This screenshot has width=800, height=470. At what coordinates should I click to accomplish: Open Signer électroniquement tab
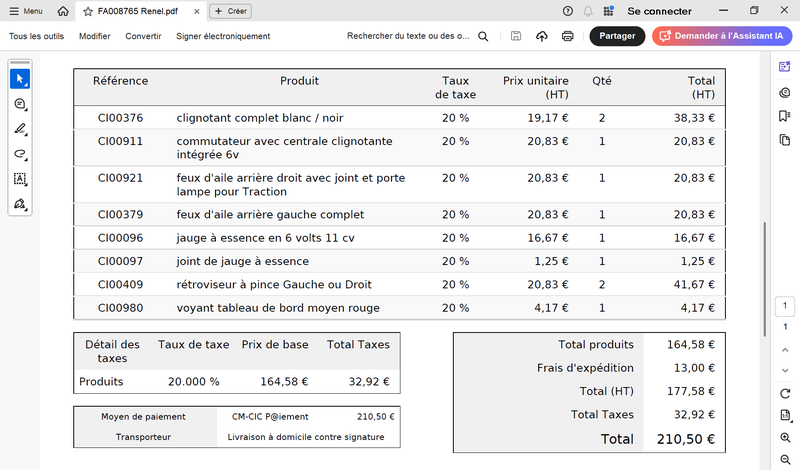[223, 36]
